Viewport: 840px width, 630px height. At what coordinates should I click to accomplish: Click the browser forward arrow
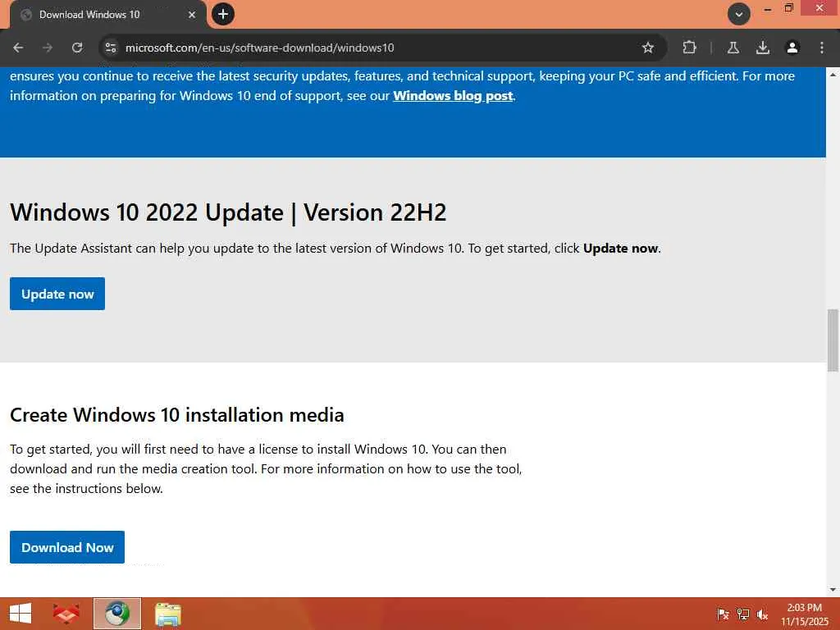pos(48,48)
